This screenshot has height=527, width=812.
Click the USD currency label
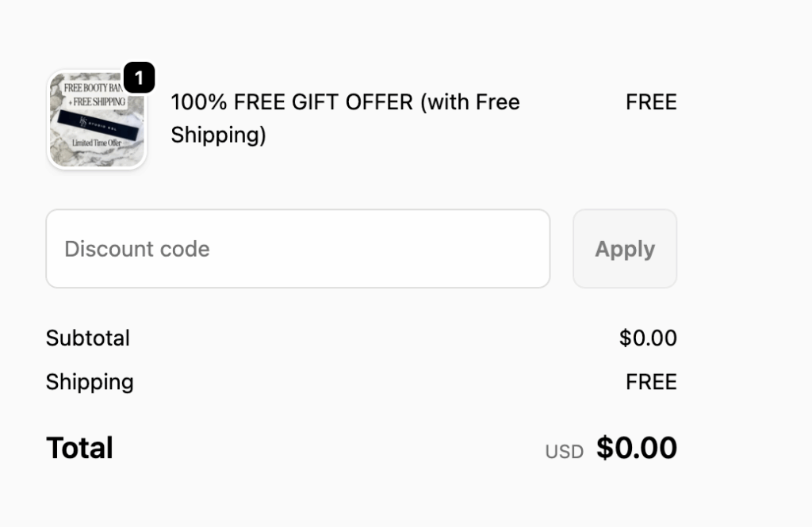click(x=565, y=452)
